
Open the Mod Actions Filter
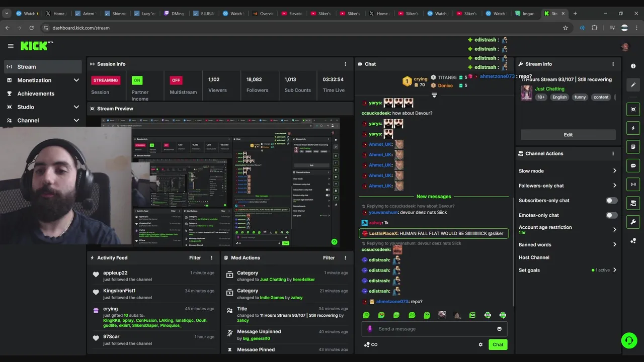coord(329,257)
